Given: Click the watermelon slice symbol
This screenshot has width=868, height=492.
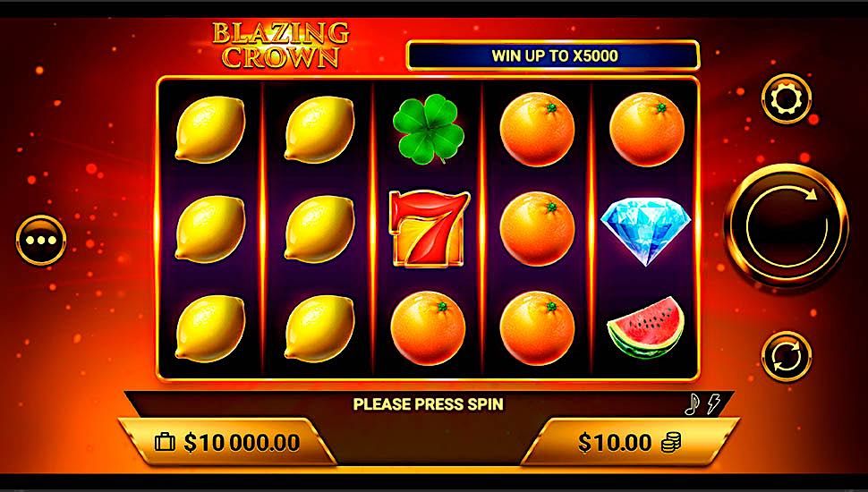Looking at the screenshot, I should (x=645, y=328).
